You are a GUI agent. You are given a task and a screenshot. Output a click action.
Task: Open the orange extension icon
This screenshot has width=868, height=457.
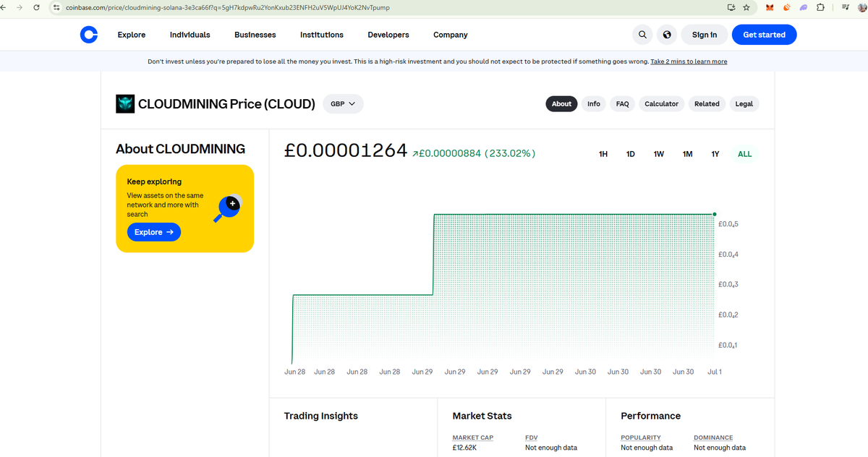click(786, 7)
